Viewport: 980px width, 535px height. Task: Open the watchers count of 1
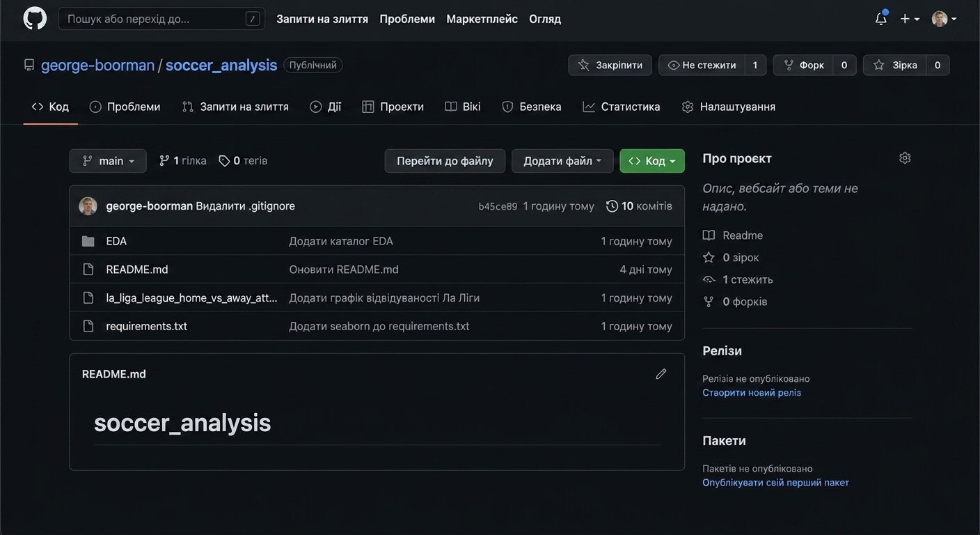click(755, 65)
